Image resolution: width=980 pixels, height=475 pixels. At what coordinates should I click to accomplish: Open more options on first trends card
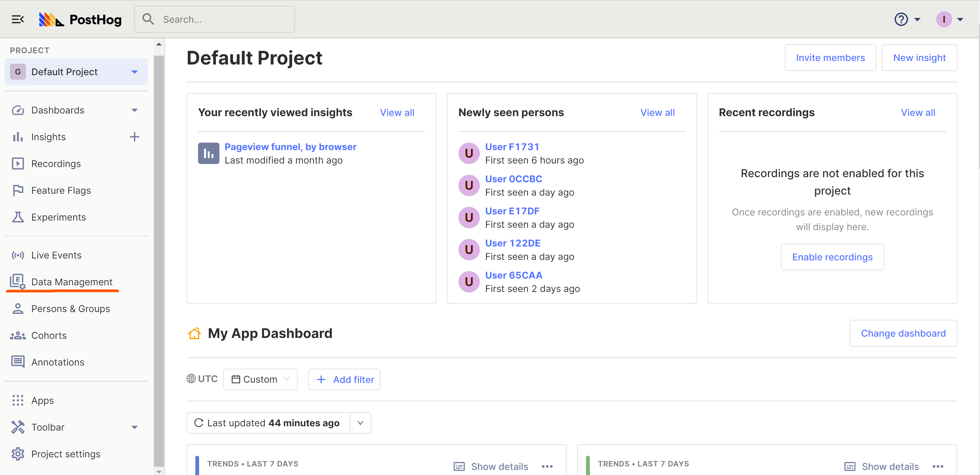click(x=547, y=466)
